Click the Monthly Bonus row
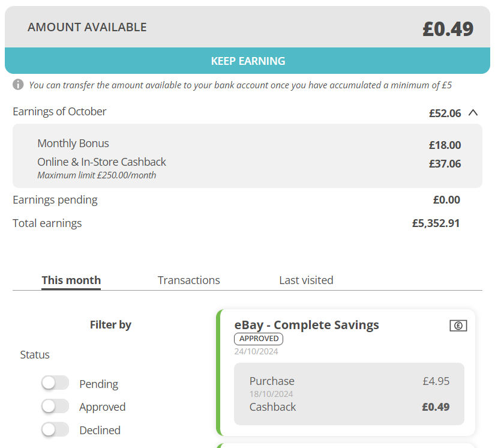Viewport: 495px width, 448px height. click(249, 144)
